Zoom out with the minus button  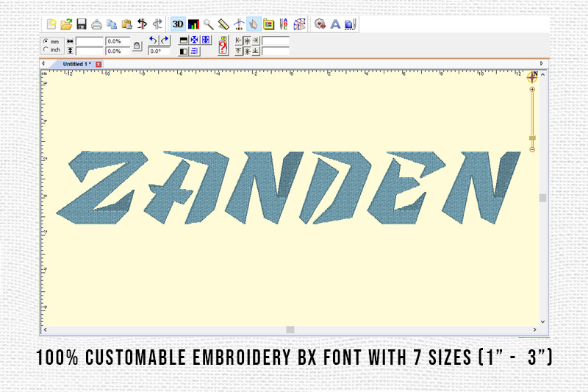pos(532,150)
